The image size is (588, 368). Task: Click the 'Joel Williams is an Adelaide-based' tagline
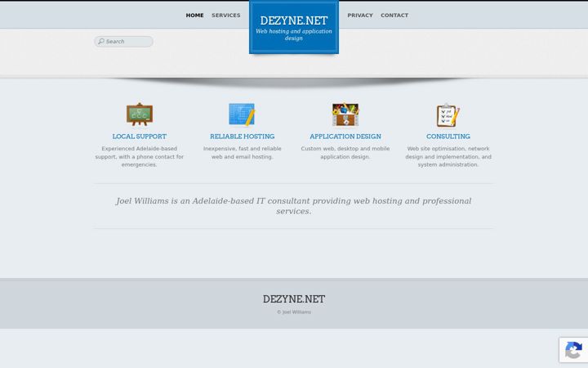point(294,206)
